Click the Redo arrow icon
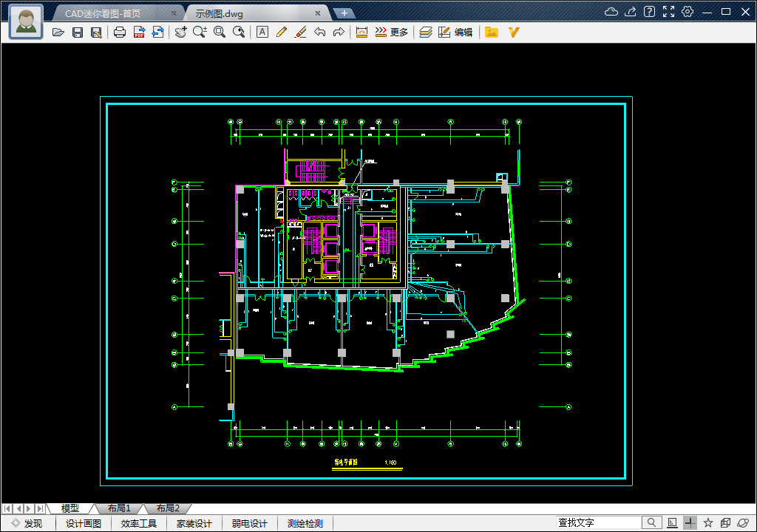This screenshot has height=532, width=757. tap(338, 32)
